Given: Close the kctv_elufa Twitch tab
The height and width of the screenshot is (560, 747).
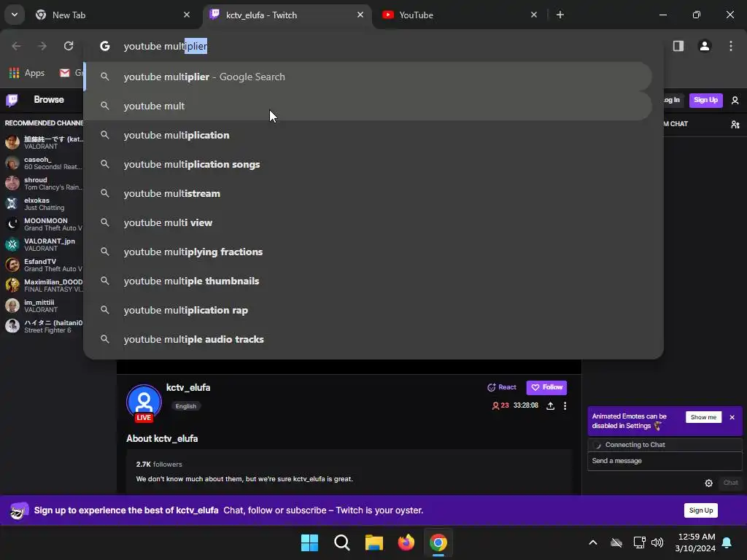Looking at the screenshot, I should coord(360,15).
